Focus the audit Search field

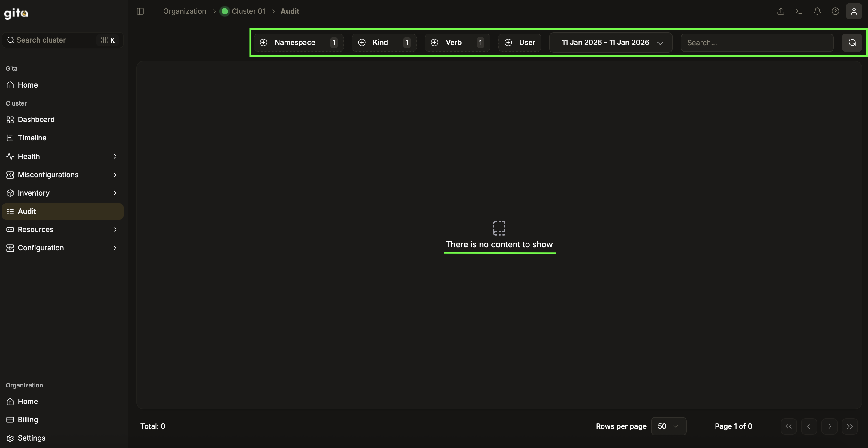(x=757, y=43)
